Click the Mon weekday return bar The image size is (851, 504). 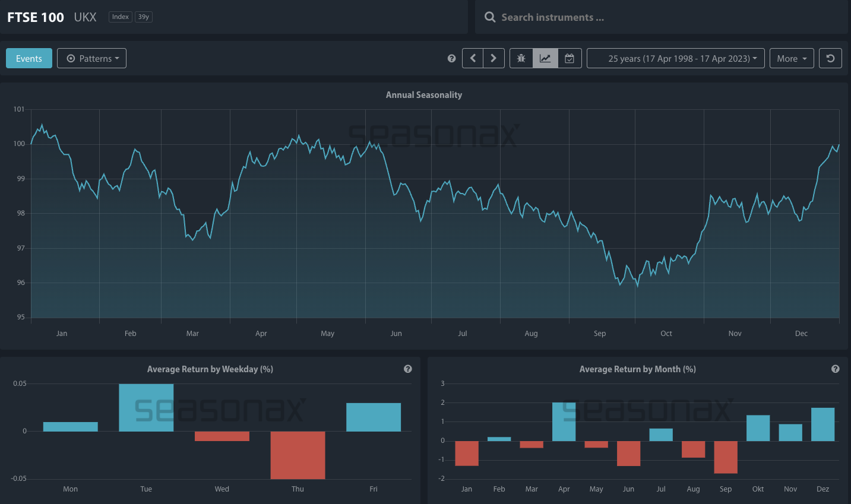(x=71, y=427)
